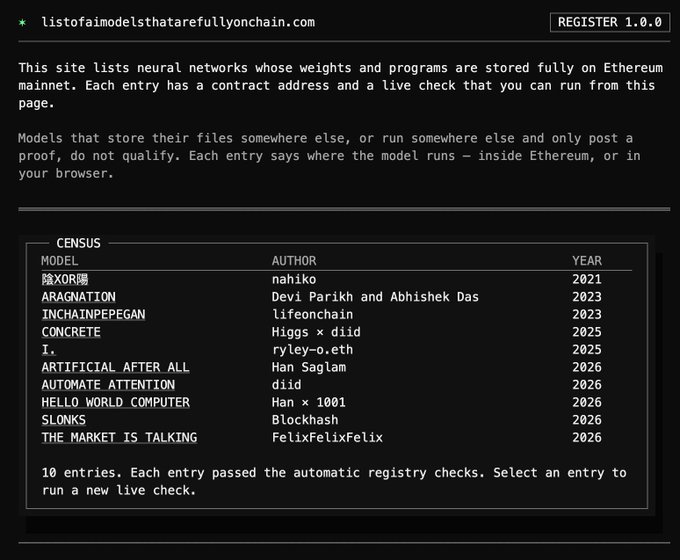Click year 2026 in ARTIFICIAL AFTER ALL row
Viewport: 680px width, 560px height.
pyautogui.click(x=587, y=367)
